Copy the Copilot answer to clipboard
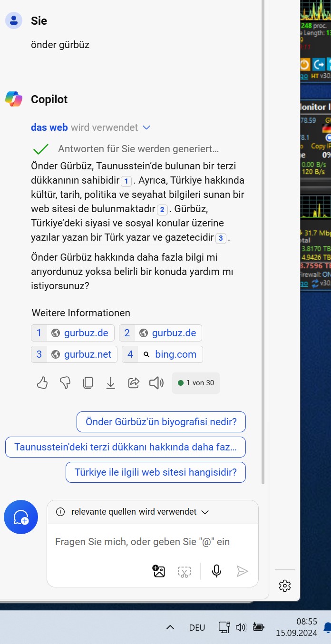The width and height of the screenshot is (331, 644). coord(88,383)
